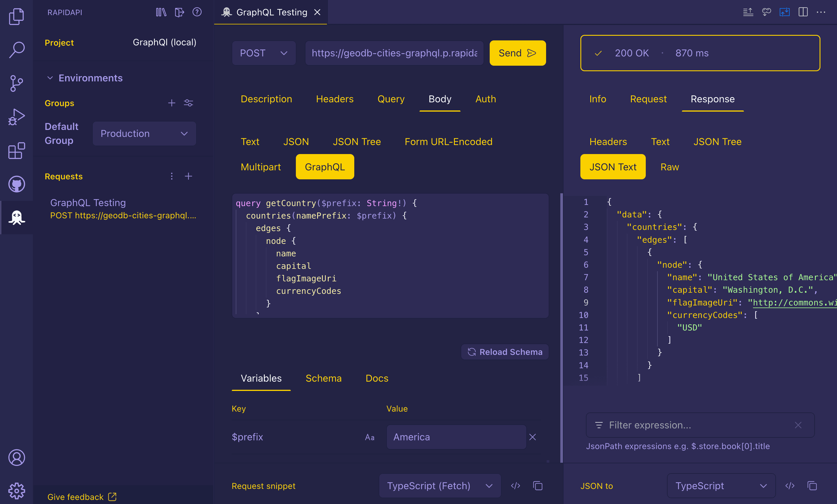Open the Source Control branch icon
This screenshot has height=504, width=837.
(16, 83)
